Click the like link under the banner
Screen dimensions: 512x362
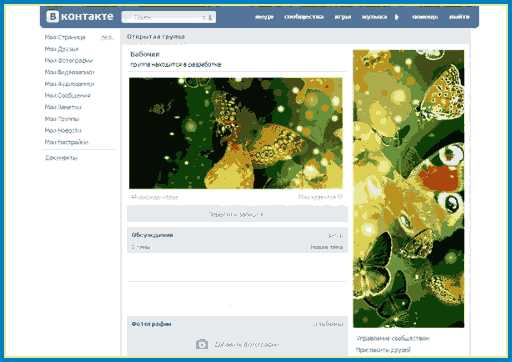[320, 197]
